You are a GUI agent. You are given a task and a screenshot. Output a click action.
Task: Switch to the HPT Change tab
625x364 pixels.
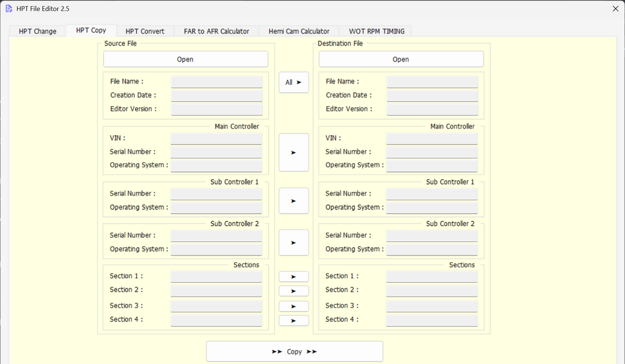point(37,31)
